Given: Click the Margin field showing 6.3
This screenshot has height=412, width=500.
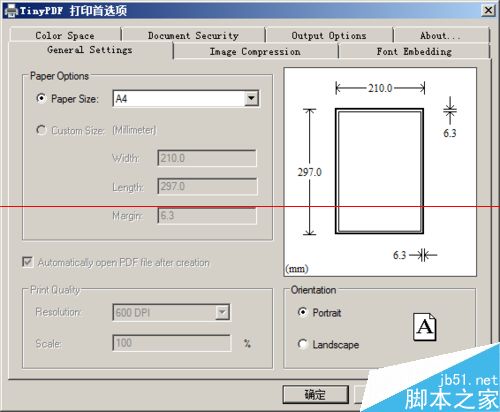Looking at the screenshot, I should coord(207,215).
